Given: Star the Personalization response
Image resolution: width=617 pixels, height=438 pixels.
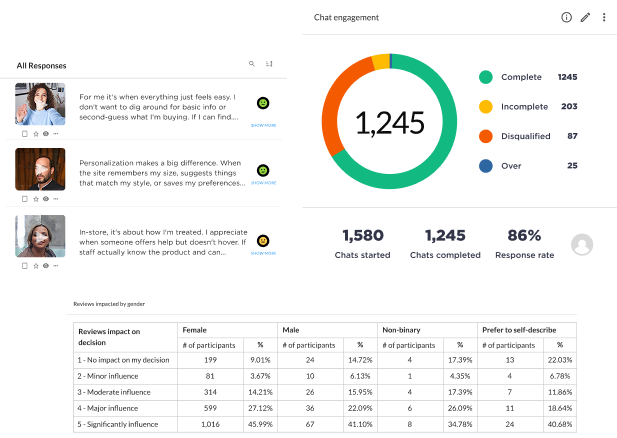Looking at the screenshot, I should pyautogui.click(x=36, y=199).
